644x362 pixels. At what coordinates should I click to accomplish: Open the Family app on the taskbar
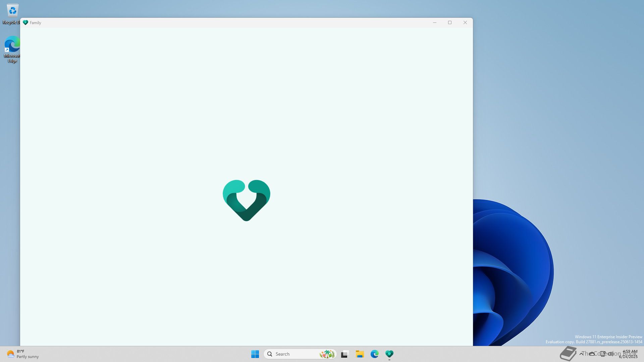[x=389, y=354]
